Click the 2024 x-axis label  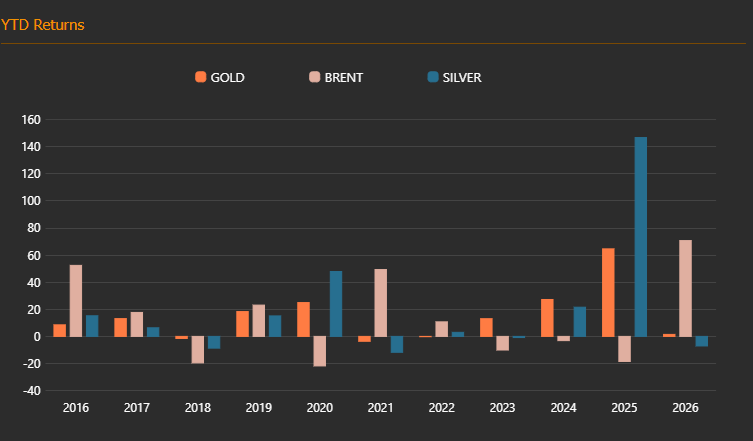pos(563,408)
